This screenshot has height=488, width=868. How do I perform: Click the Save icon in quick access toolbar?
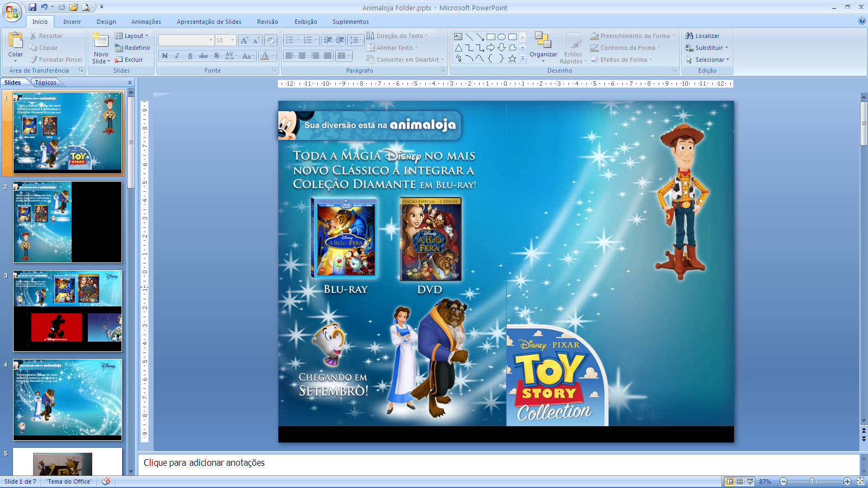33,7
